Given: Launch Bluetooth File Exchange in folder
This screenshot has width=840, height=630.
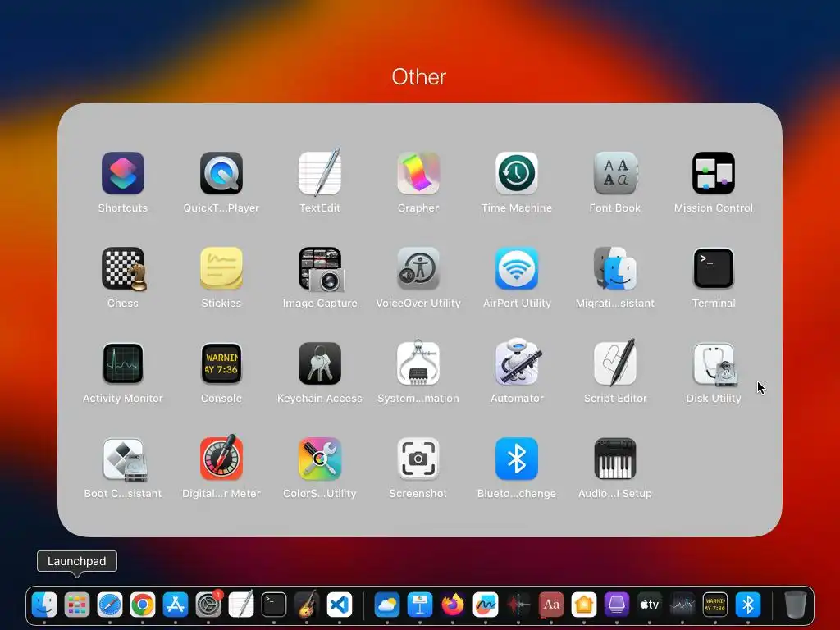Looking at the screenshot, I should 517,459.
